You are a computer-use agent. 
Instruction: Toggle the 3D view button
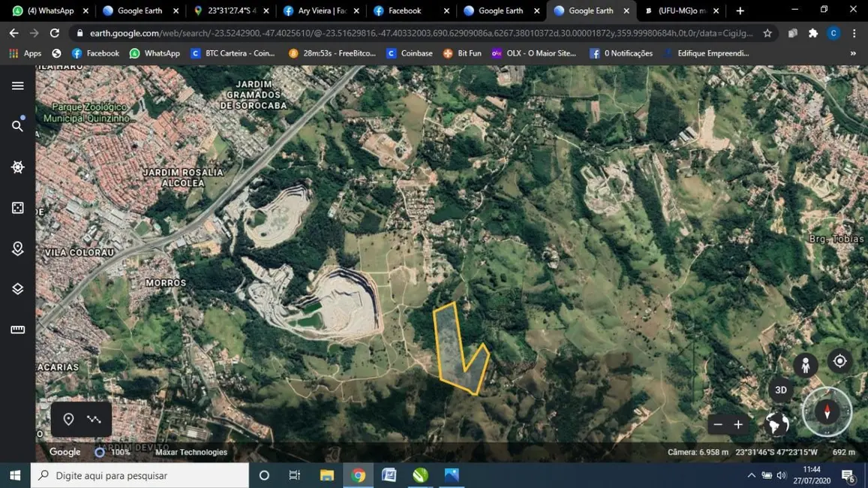pyautogui.click(x=780, y=390)
